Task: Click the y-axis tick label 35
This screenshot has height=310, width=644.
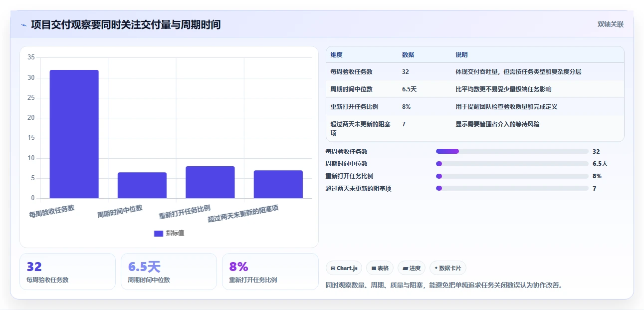Action: pyautogui.click(x=31, y=57)
